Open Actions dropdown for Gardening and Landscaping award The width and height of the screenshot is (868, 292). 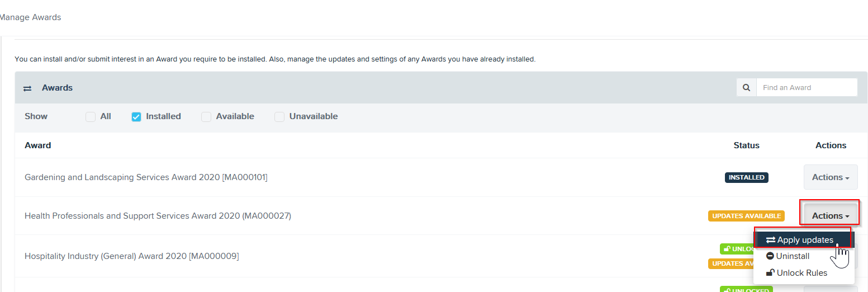coord(831,177)
